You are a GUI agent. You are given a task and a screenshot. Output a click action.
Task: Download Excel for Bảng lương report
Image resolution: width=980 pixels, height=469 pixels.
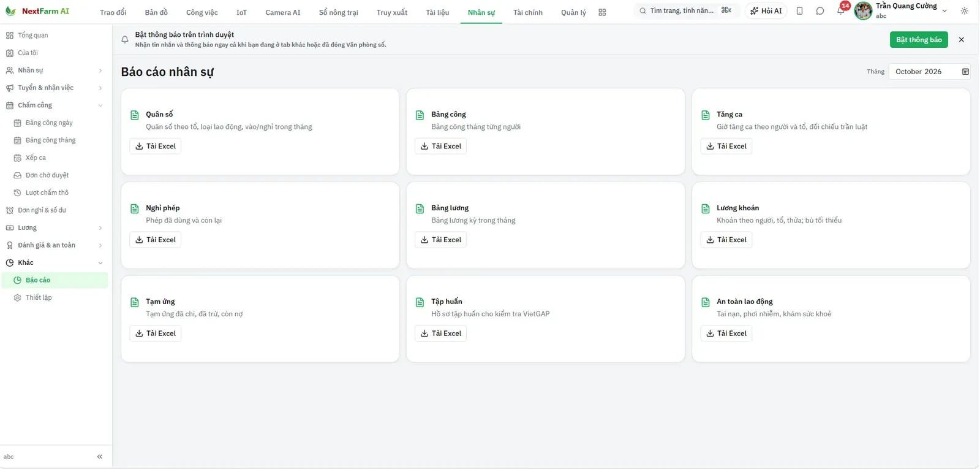pos(440,240)
